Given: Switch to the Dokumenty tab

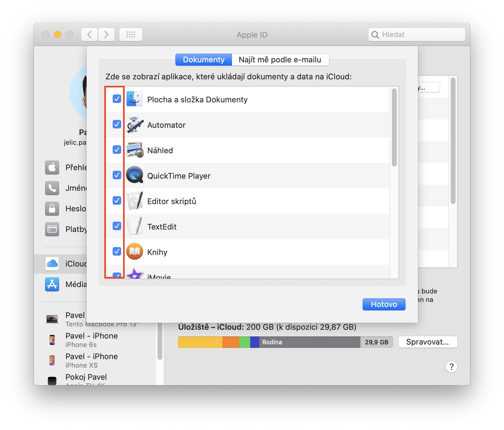Looking at the screenshot, I should [x=204, y=60].
